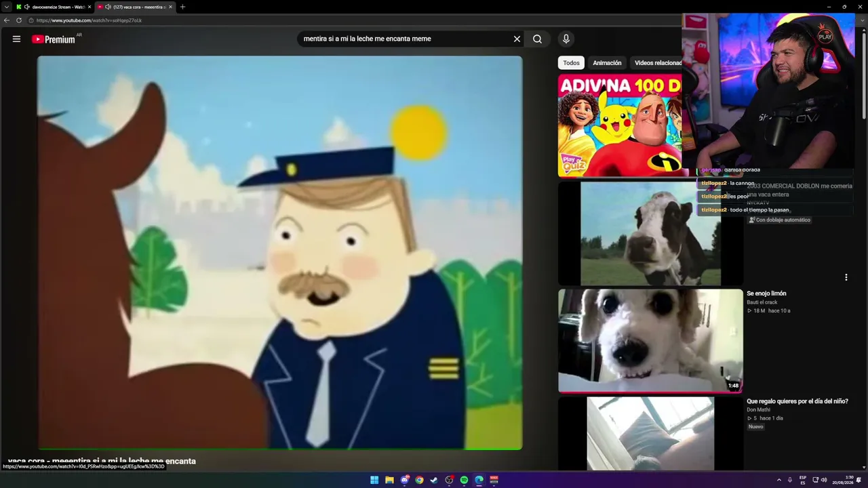Select the Todos filter chip
This screenshot has height=488, width=868.
coord(571,63)
